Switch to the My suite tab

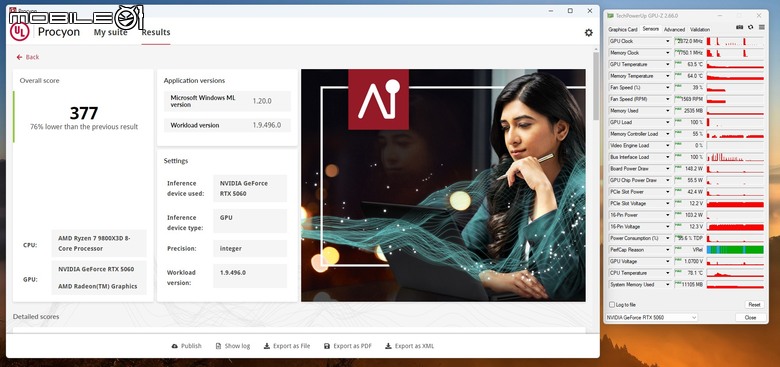pyautogui.click(x=110, y=32)
